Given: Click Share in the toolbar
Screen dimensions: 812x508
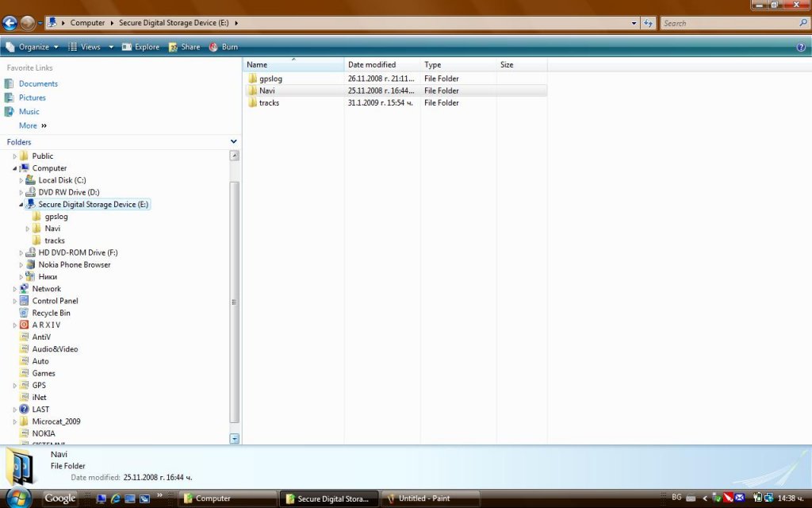Looking at the screenshot, I should pyautogui.click(x=184, y=47).
